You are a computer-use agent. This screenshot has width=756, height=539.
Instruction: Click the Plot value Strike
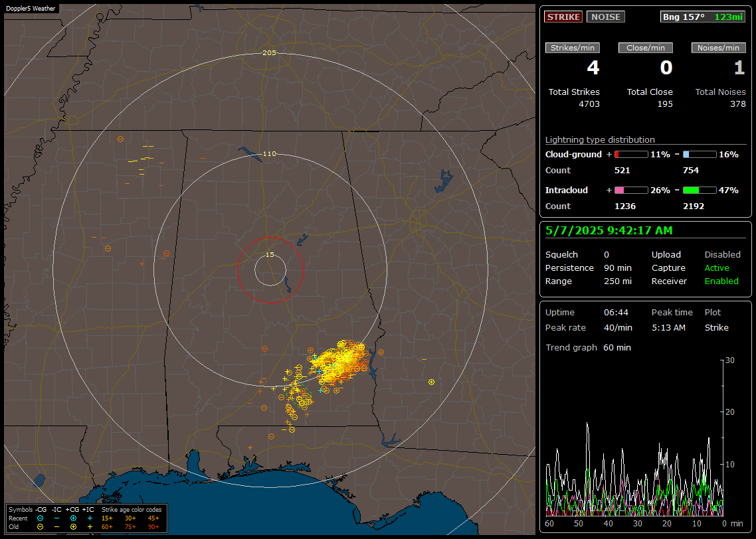[716, 327]
